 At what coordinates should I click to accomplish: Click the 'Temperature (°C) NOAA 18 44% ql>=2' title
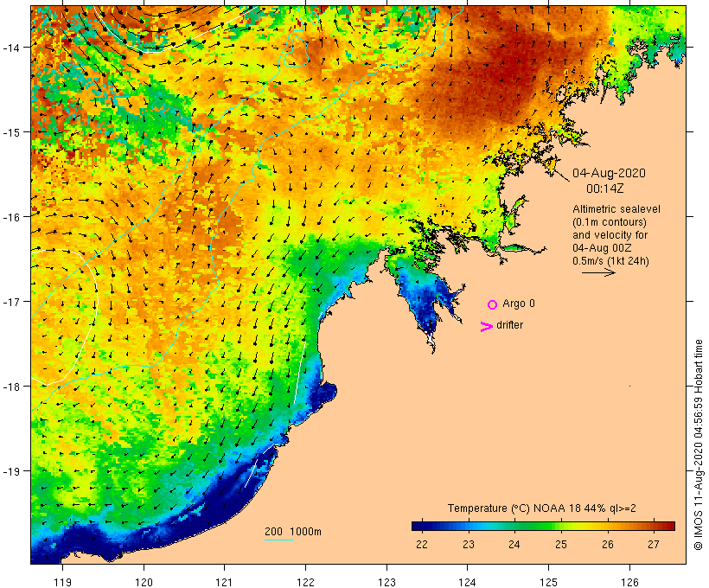coord(542,508)
